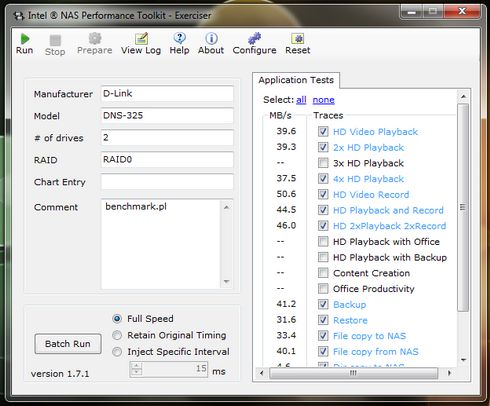Click the Stop toolbar icon
This screenshot has width=490, height=406.
(55, 40)
